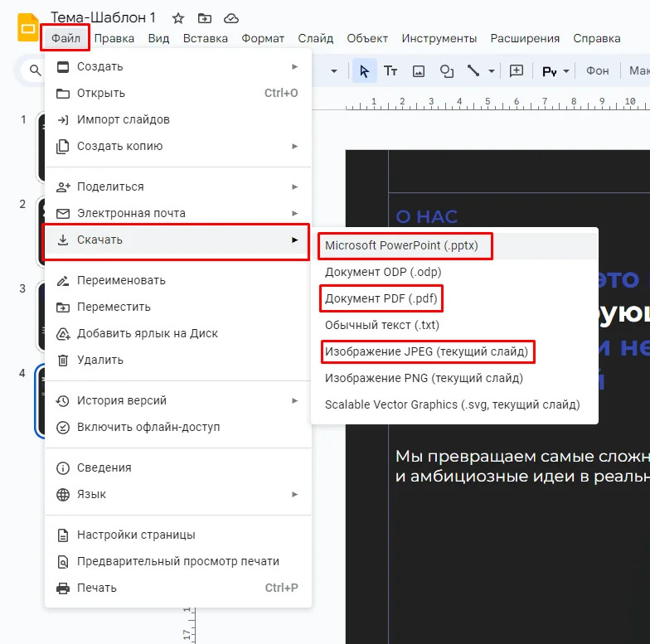Expand the Поделиться submenu

point(177,187)
